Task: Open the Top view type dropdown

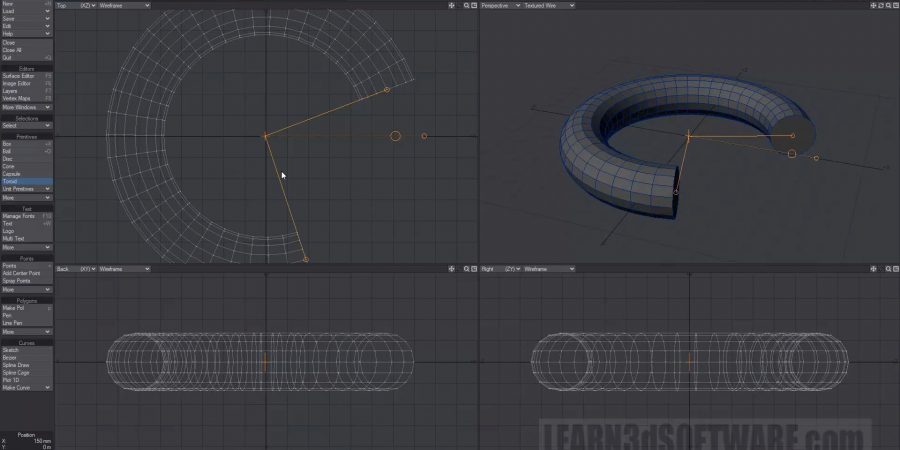Action: [75, 5]
